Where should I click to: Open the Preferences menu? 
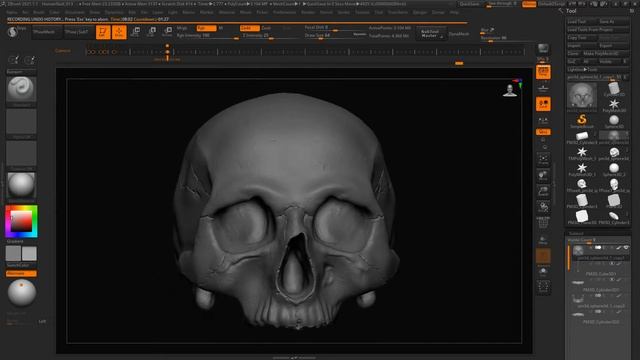pos(284,13)
